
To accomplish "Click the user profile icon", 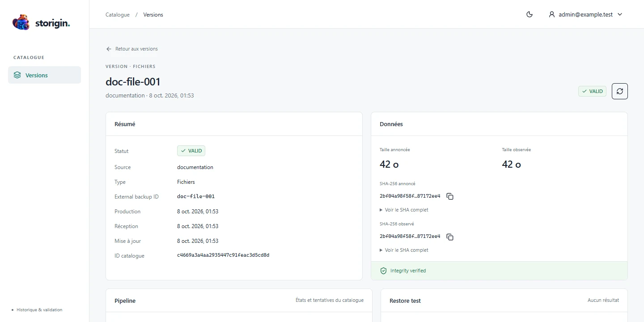I will (x=552, y=14).
